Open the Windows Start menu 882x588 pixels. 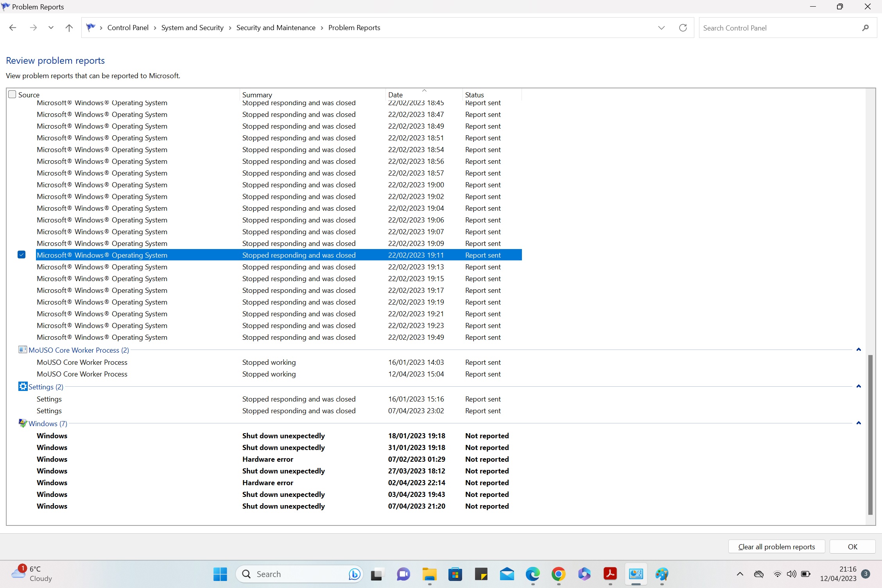pyautogui.click(x=220, y=574)
